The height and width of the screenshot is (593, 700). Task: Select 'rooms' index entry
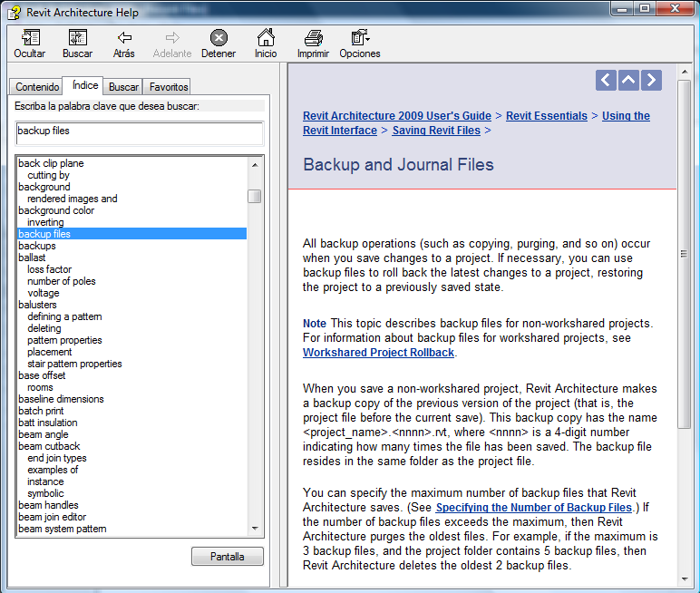pos(40,387)
